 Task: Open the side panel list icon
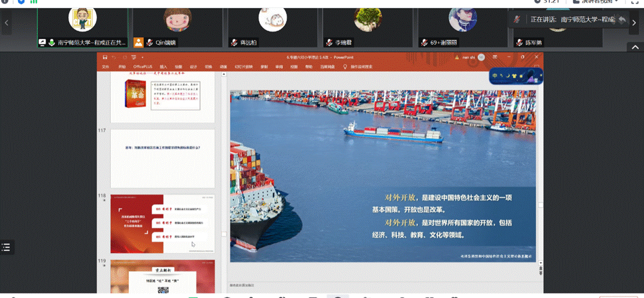point(6,247)
